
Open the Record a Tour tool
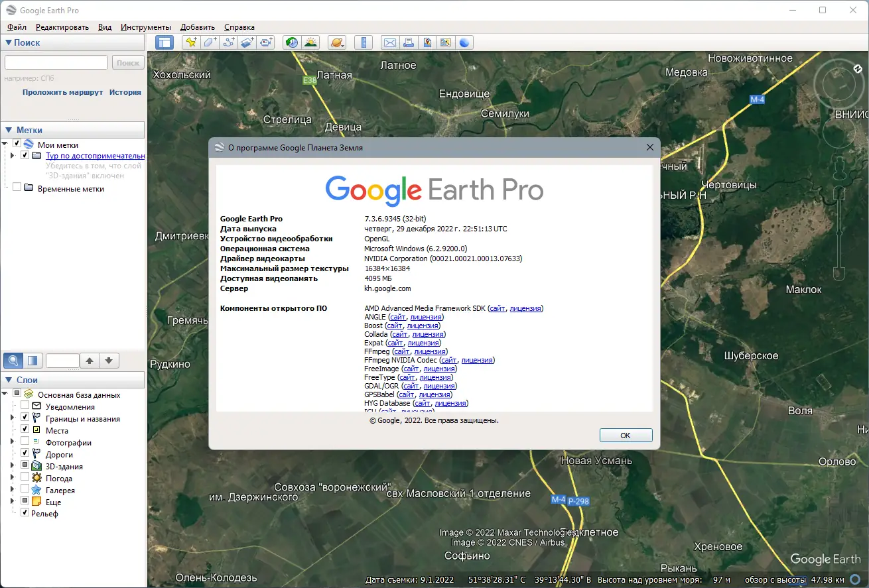(265, 42)
